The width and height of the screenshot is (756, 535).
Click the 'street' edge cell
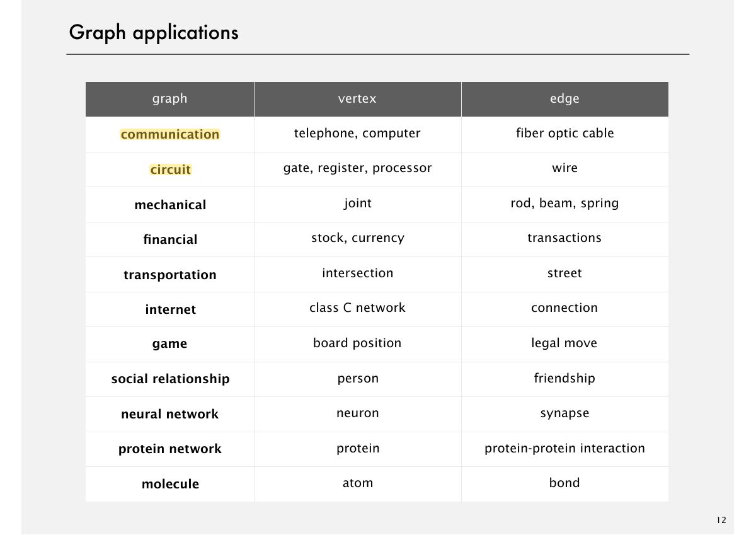pyautogui.click(x=564, y=273)
